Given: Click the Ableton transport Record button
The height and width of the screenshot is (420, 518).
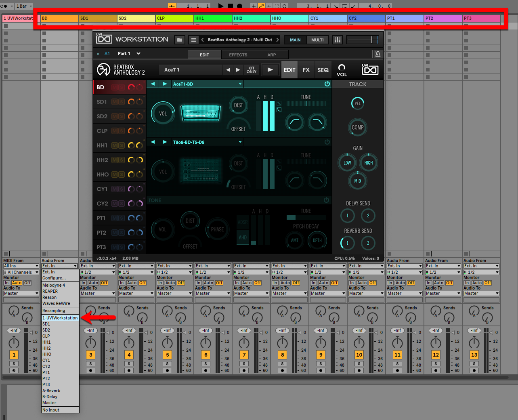Looking at the screenshot, I should (239, 6).
